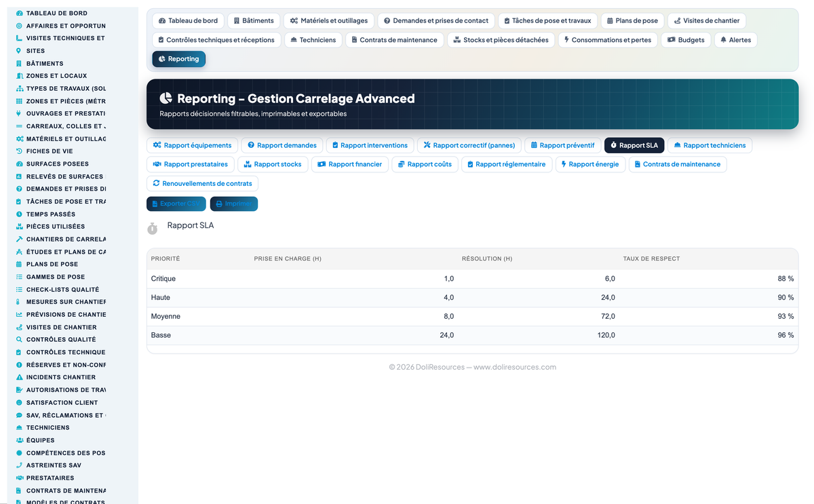Show the Rapport financier report
Image resolution: width=814 pixels, height=504 pixels.
pos(350,164)
